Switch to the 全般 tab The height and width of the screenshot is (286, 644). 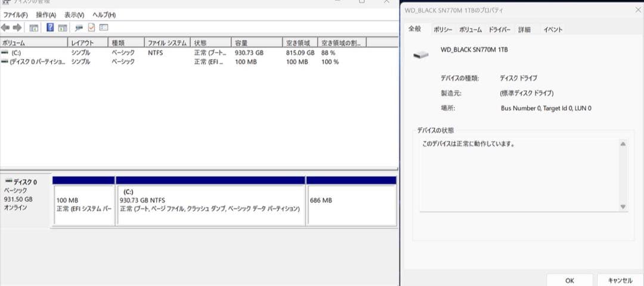click(415, 29)
